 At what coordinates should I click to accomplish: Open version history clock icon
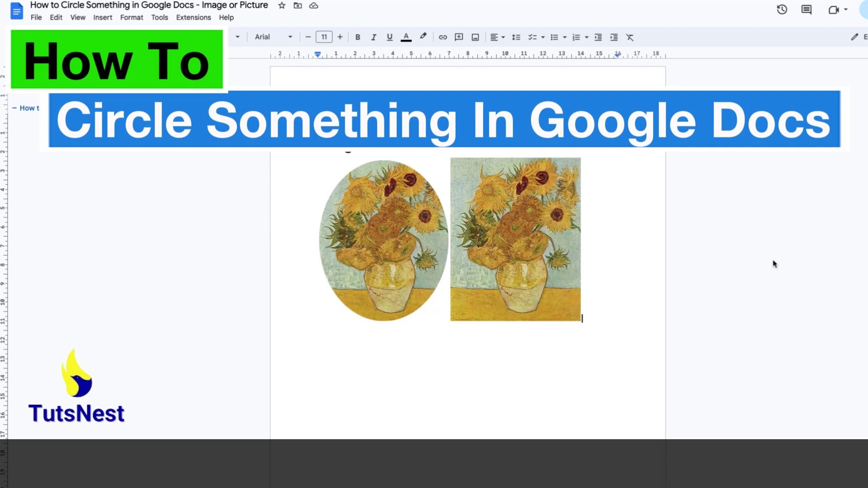click(x=782, y=9)
